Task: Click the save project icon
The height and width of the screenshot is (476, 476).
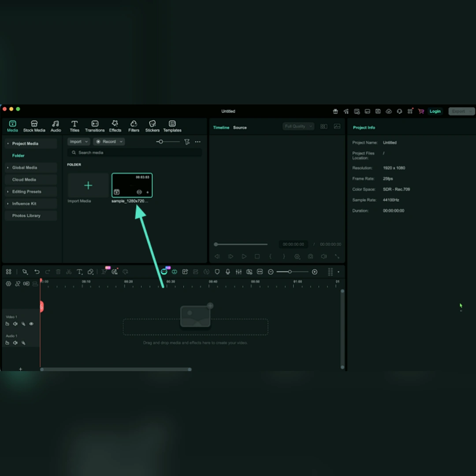Action: [x=378, y=112]
